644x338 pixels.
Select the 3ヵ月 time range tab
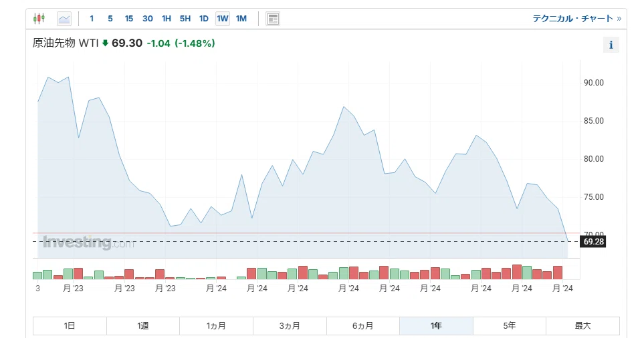point(290,326)
